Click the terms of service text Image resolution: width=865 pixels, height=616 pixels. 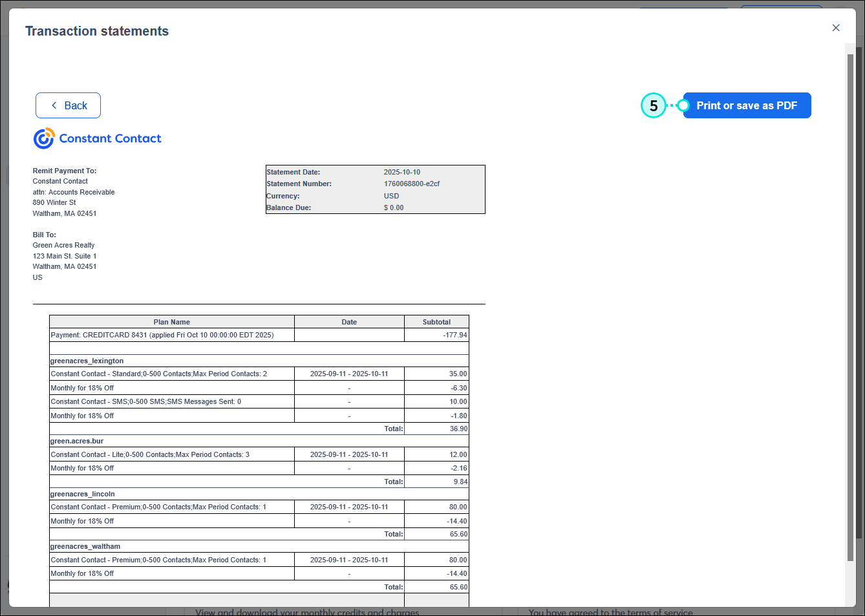click(x=610, y=612)
